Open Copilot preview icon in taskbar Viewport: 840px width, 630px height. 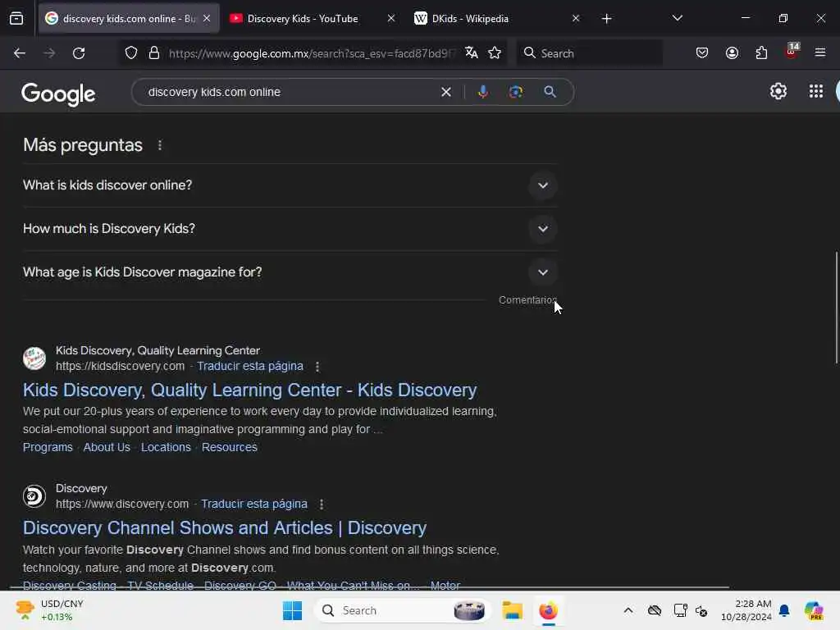pyautogui.click(x=814, y=610)
